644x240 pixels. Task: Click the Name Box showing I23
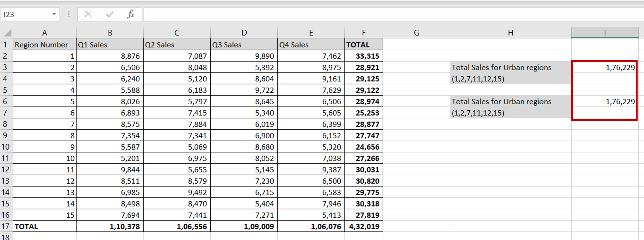click(25, 14)
